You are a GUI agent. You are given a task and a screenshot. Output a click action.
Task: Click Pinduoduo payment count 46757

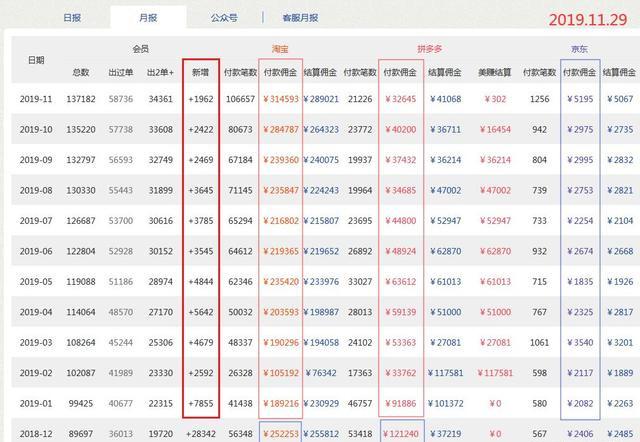(x=360, y=403)
